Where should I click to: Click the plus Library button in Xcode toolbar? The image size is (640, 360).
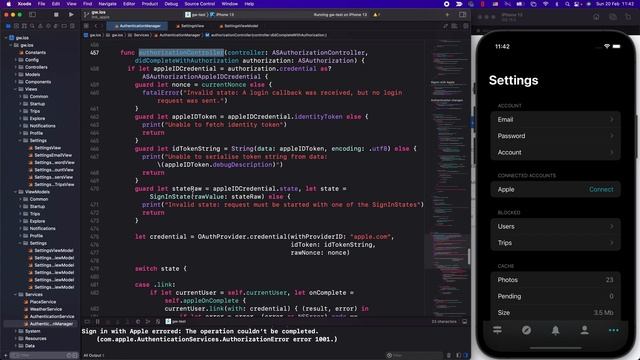(447, 15)
